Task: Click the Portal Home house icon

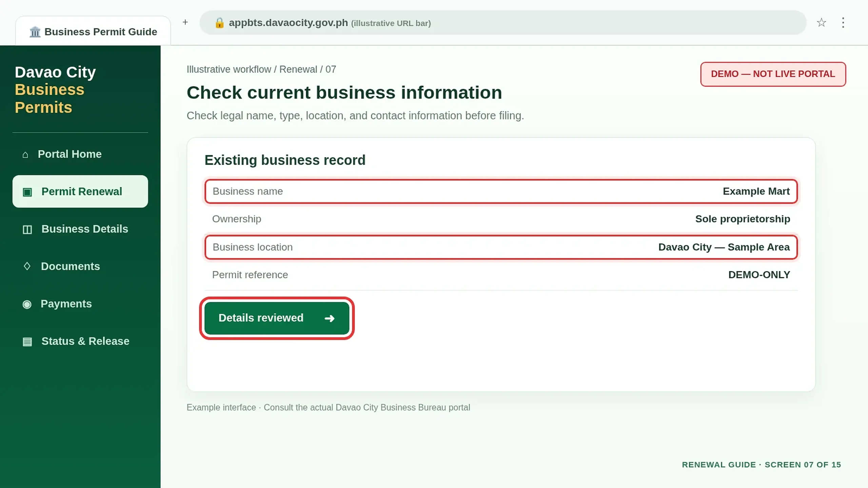Action: point(25,155)
